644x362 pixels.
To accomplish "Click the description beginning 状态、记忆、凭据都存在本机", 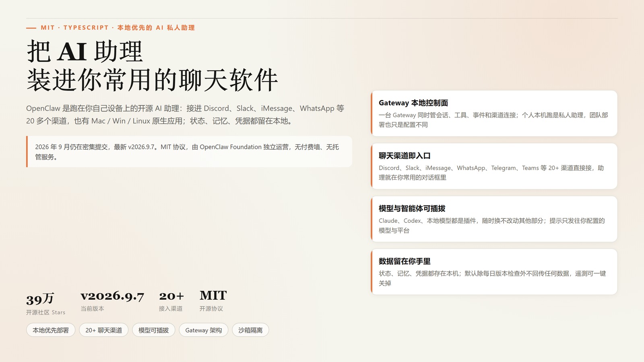I will coord(492,278).
